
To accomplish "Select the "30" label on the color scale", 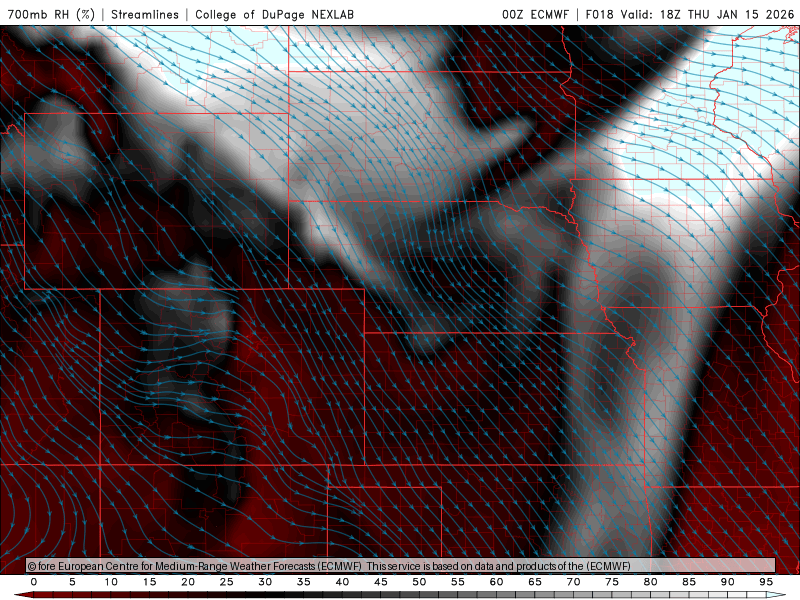I will (x=265, y=582).
